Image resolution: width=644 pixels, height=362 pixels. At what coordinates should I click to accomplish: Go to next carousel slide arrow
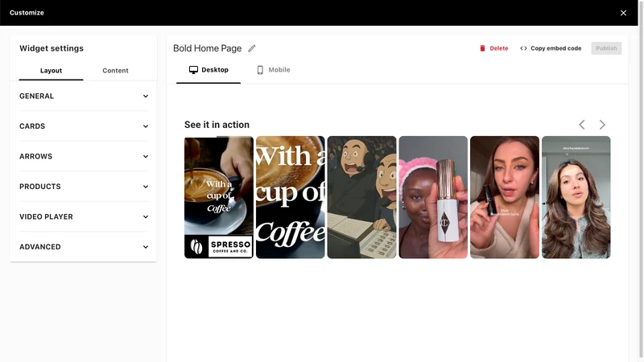[x=602, y=125]
